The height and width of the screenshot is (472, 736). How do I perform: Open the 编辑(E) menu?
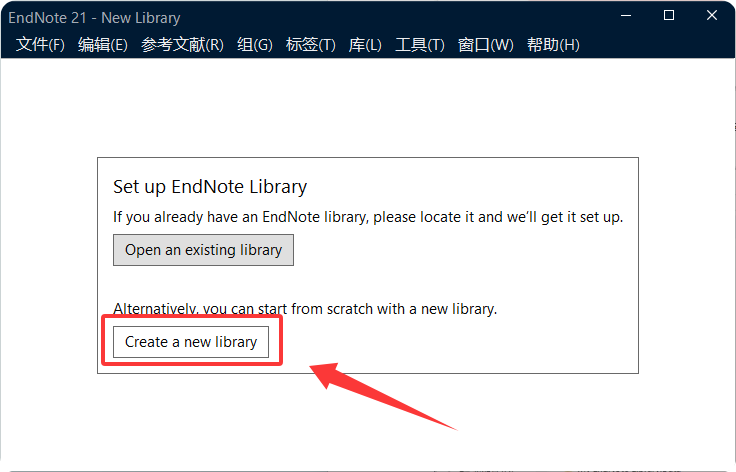click(103, 45)
